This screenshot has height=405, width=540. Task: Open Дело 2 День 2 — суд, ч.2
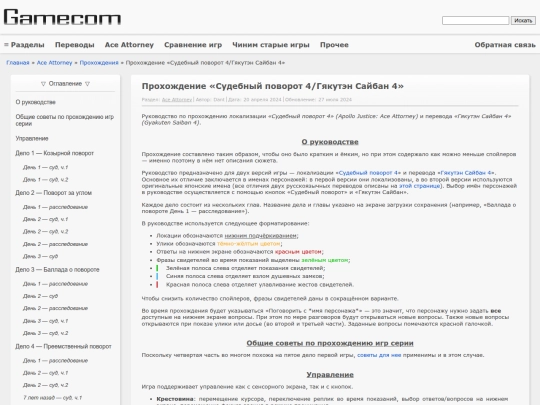click(45, 232)
